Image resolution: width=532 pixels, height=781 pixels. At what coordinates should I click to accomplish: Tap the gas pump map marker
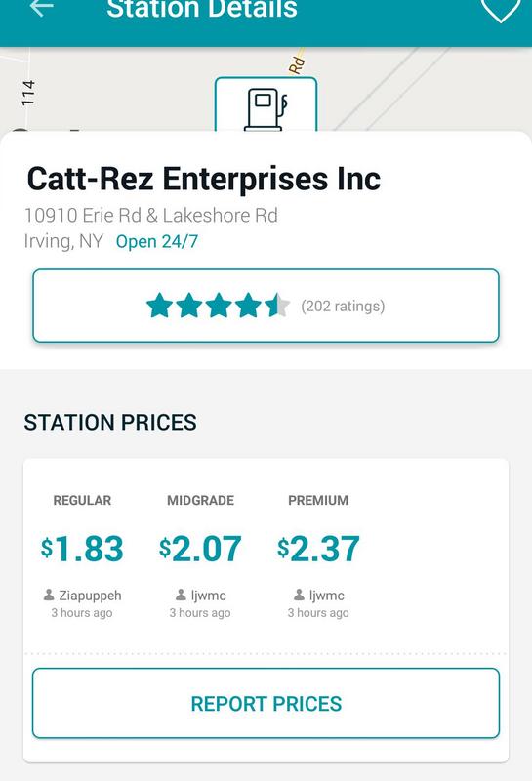click(x=266, y=104)
